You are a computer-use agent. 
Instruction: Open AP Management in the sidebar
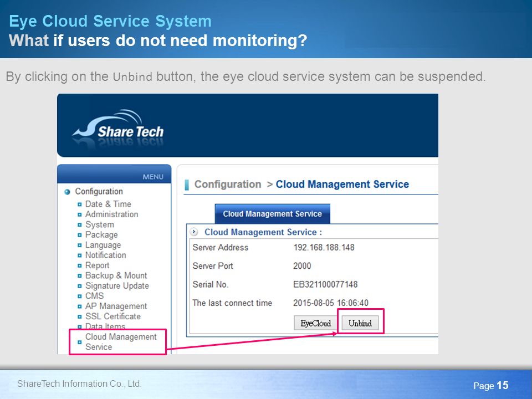pos(116,306)
